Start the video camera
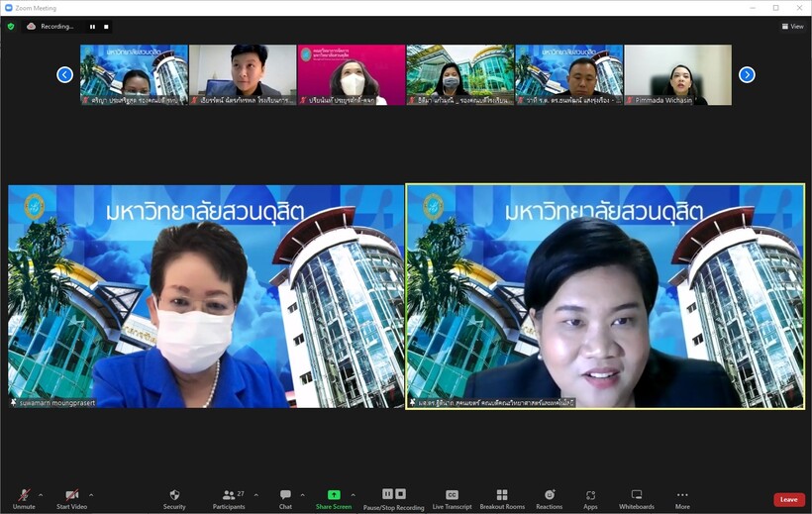This screenshot has height=514, width=812. pos(71,499)
